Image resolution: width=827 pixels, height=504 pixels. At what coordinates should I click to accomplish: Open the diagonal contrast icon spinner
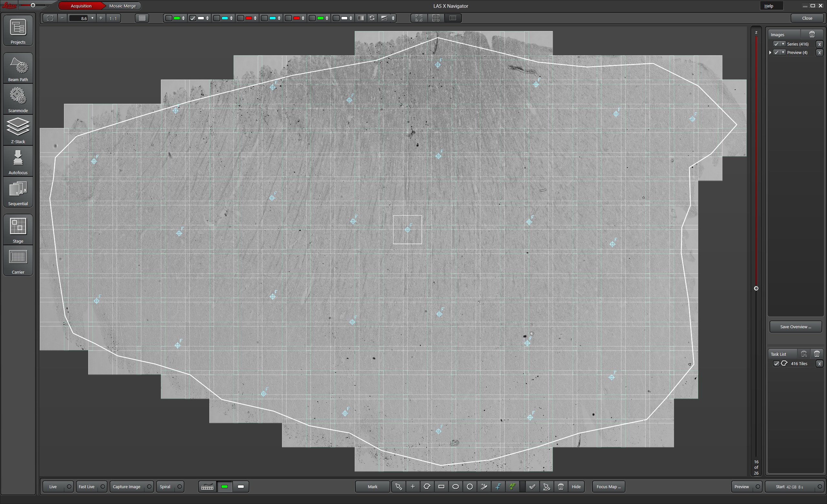tap(393, 18)
